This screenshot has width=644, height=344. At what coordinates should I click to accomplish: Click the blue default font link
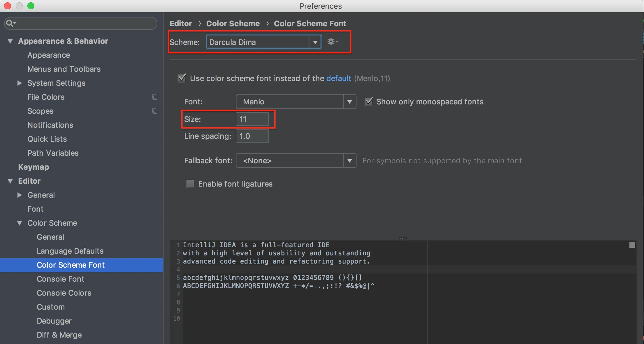[x=338, y=78]
